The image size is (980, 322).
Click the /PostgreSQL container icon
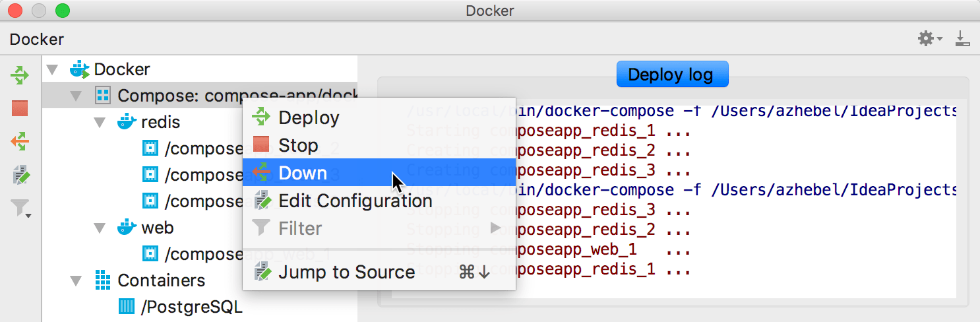click(126, 307)
